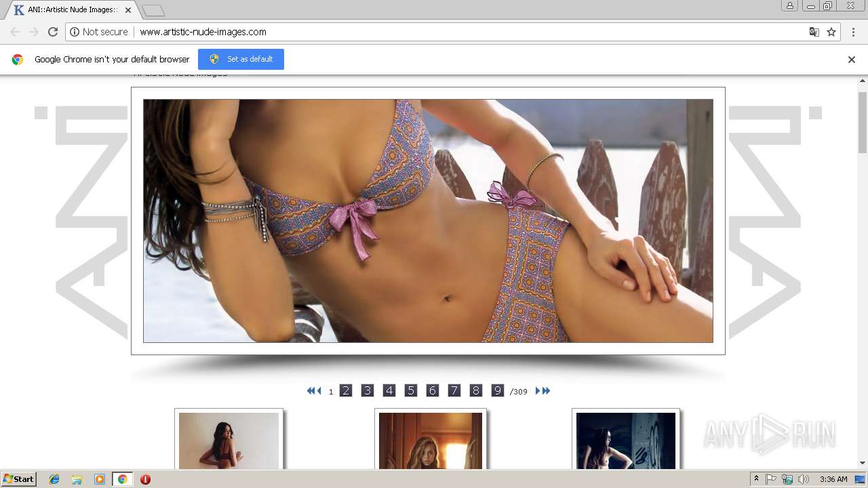Close the ANI browser tab
The height and width of the screenshot is (488, 868).
[x=128, y=10]
